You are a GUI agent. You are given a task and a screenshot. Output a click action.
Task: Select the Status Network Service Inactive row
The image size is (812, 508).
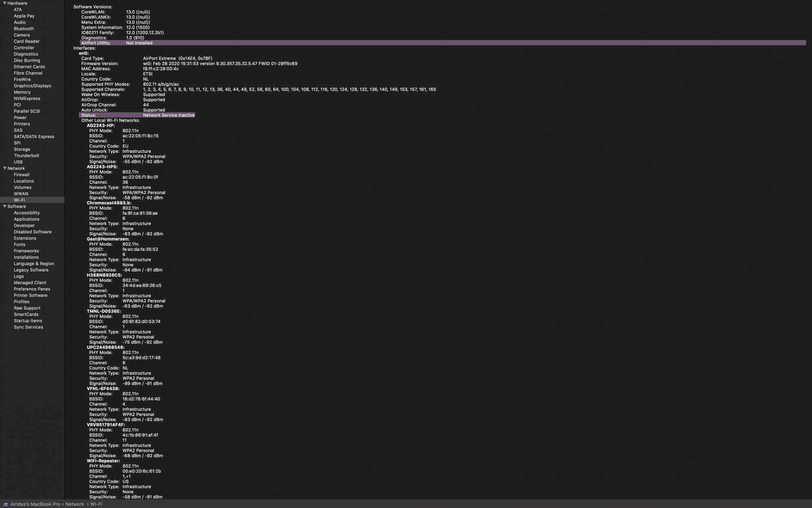point(138,115)
